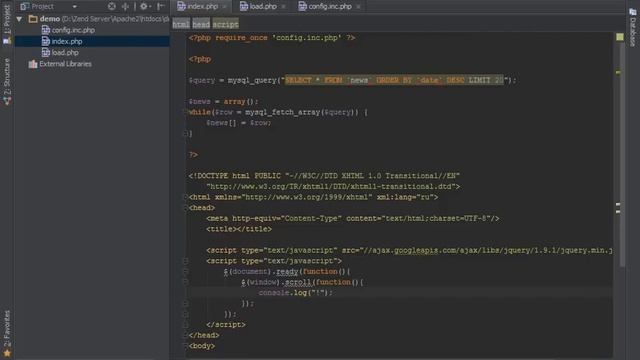This screenshot has height=360, width=640.
Task: Select index.php in the project tree
Action: pyautogui.click(x=67, y=41)
